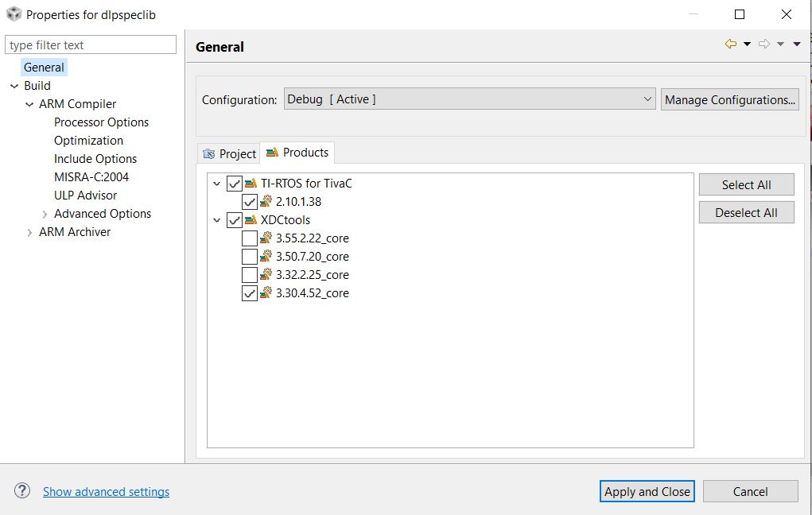Open the Configuration dropdown
Image resolution: width=812 pixels, height=515 pixels.
[x=469, y=99]
